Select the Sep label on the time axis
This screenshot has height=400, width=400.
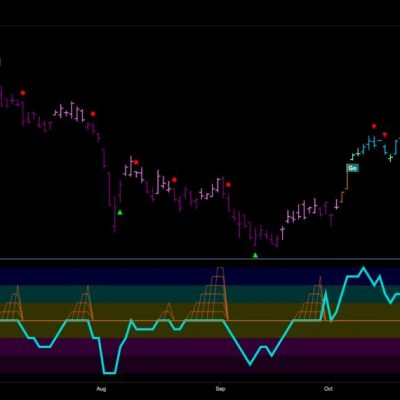point(220,389)
